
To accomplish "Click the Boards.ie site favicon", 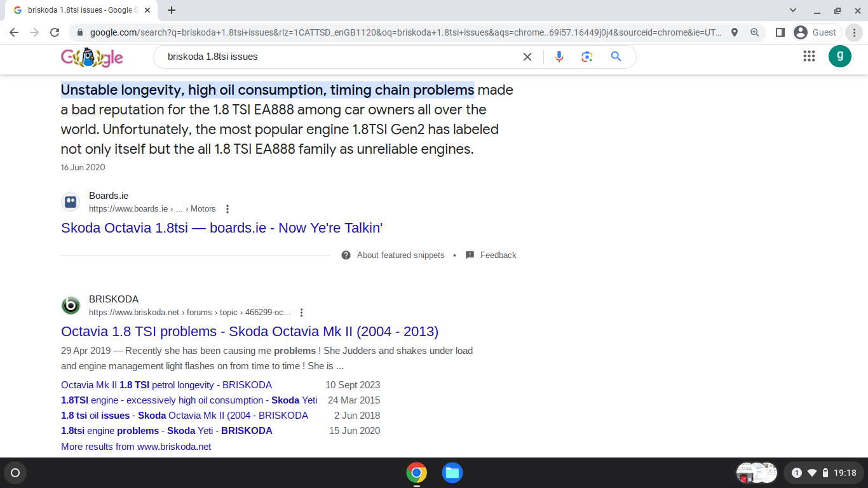I will pos(71,202).
